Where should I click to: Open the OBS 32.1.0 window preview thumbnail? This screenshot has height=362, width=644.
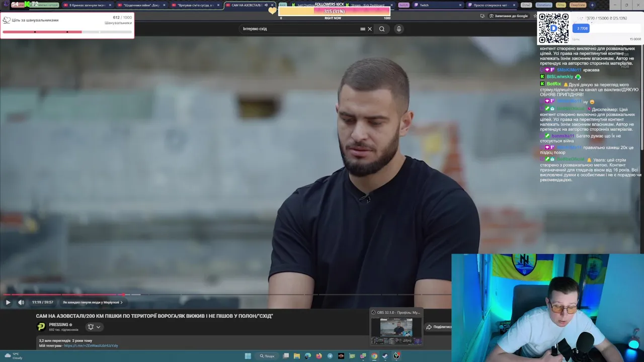tap(396, 328)
